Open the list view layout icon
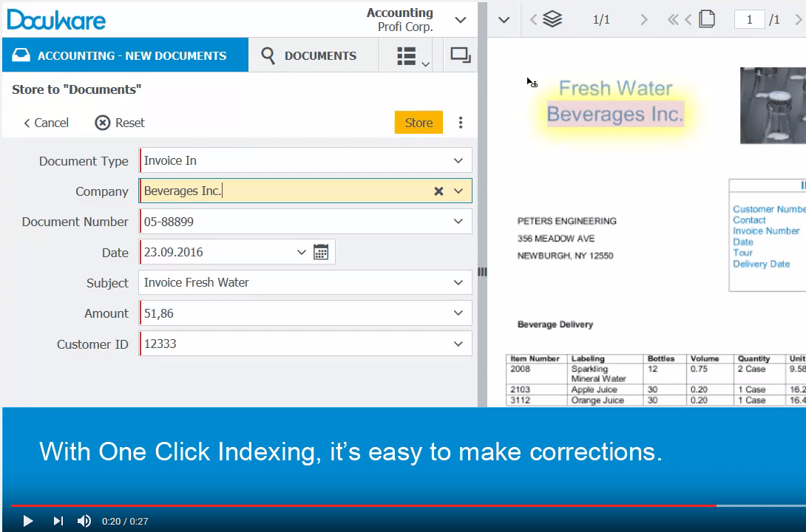This screenshot has width=806, height=532. tap(406, 56)
